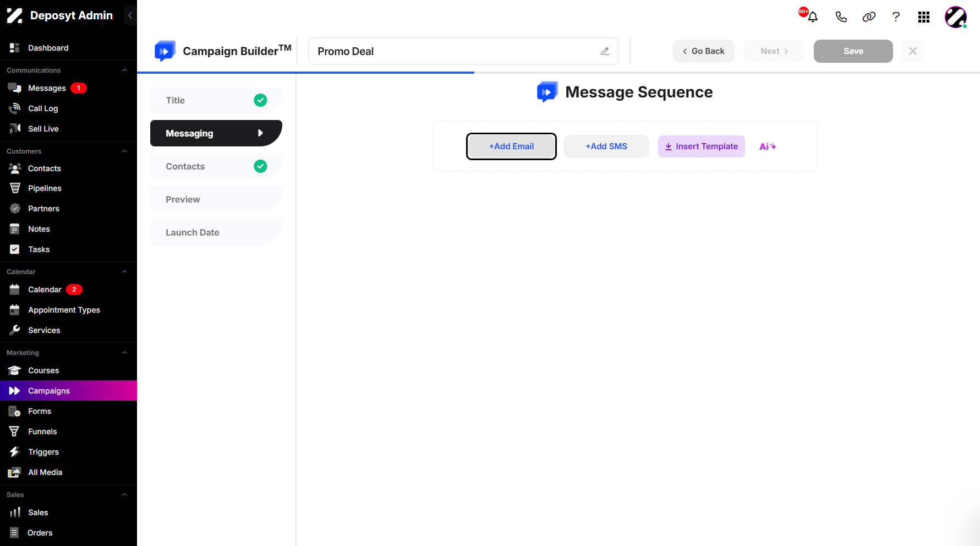
Task: Switch to the Contacts step
Action: click(x=216, y=166)
